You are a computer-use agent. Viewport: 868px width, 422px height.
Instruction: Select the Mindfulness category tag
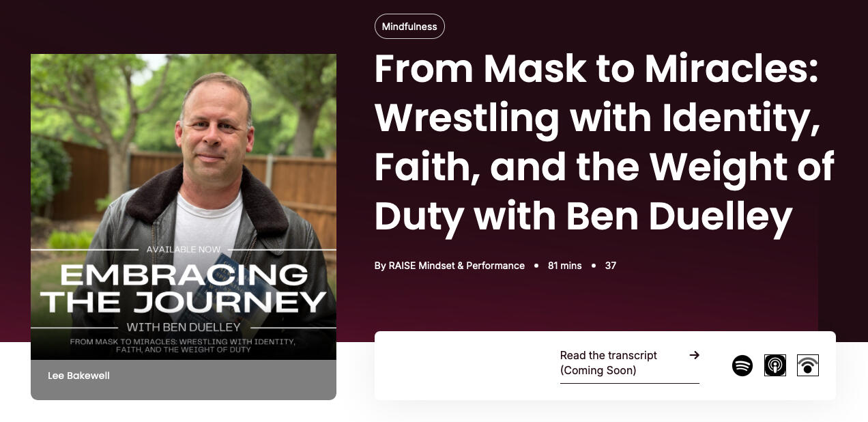pos(409,27)
